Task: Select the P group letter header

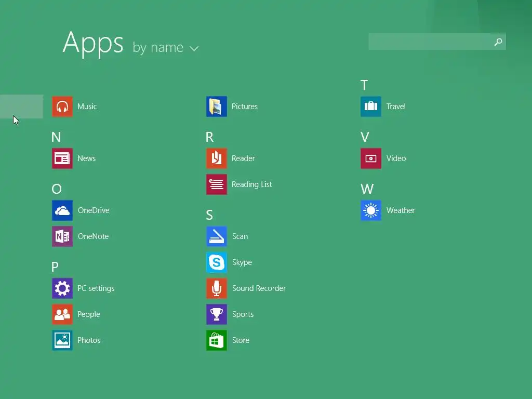Action: pos(55,267)
